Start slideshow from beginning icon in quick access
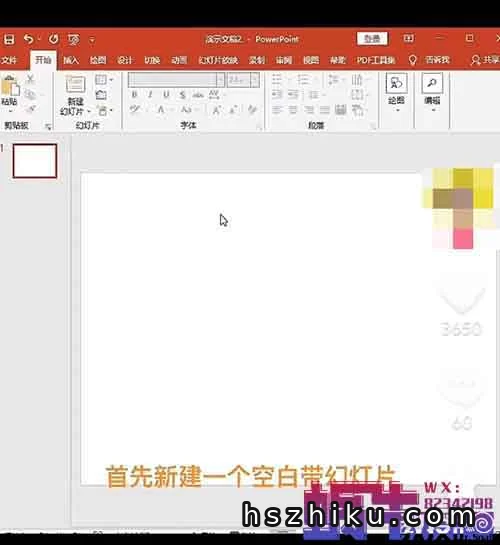 click(x=73, y=40)
